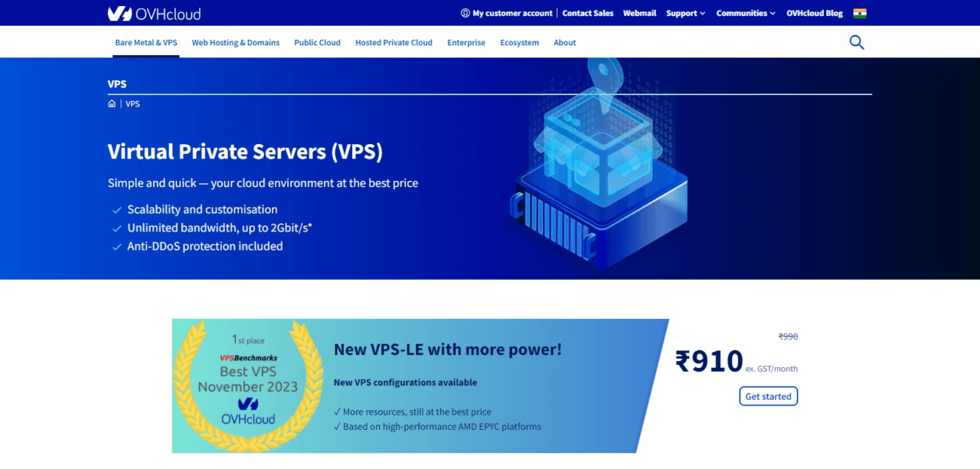Click VPS breadcrumb link
Screen dimensions: 980x469
click(132, 103)
